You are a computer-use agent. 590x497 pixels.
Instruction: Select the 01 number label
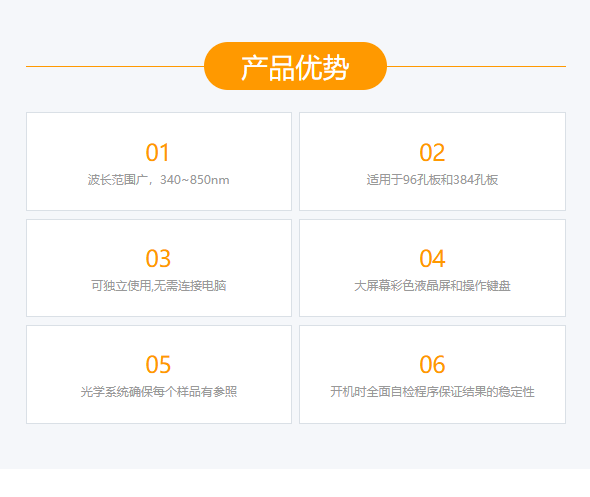point(158,153)
